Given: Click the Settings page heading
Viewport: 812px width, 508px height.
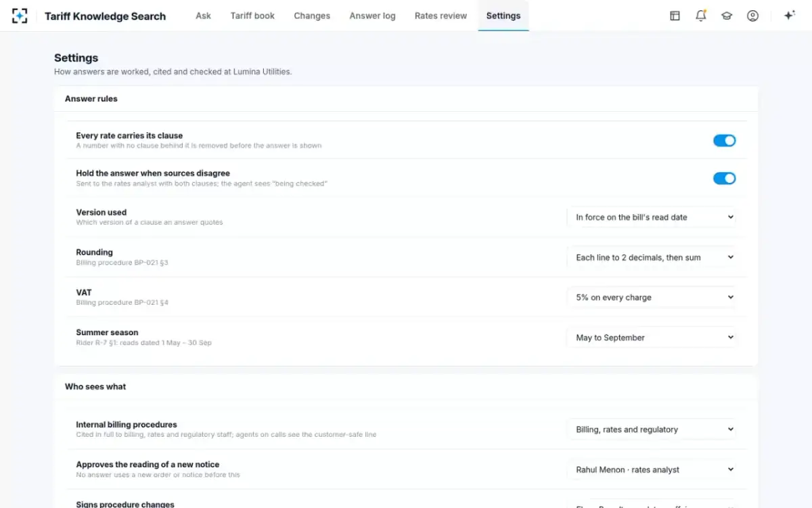Looking at the screenshot, I should [76, 58].
